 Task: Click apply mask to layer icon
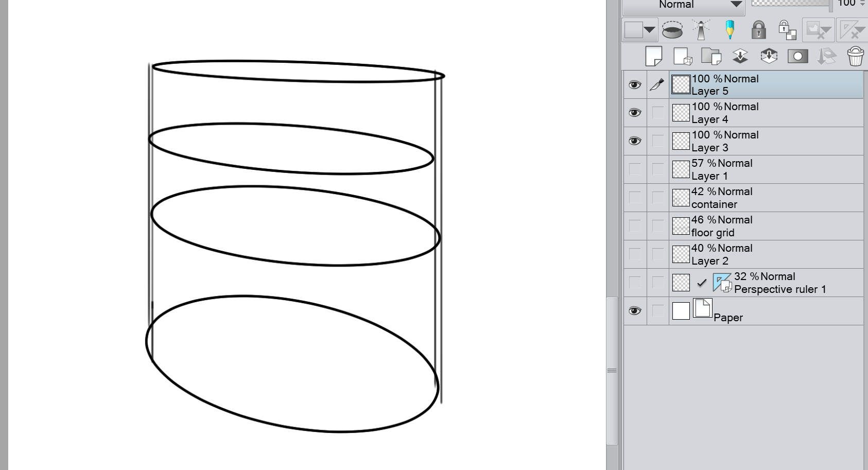pos(827,57)
